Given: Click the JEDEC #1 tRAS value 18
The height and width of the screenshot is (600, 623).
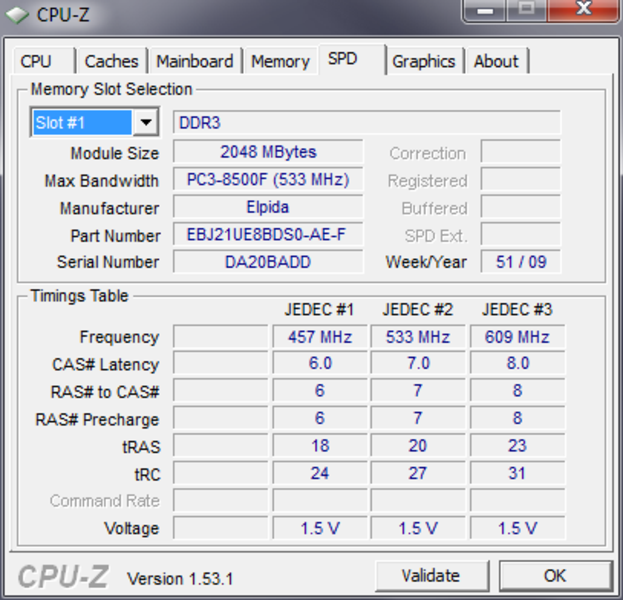Looking at the screenshot, I should point(320,445).
